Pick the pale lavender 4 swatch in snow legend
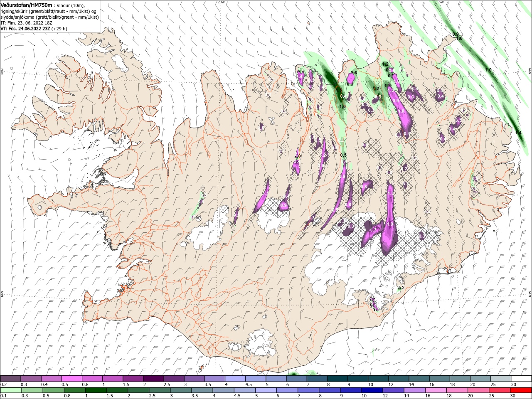532x399 pixels. pyautogui.click(x=235, y=379)
